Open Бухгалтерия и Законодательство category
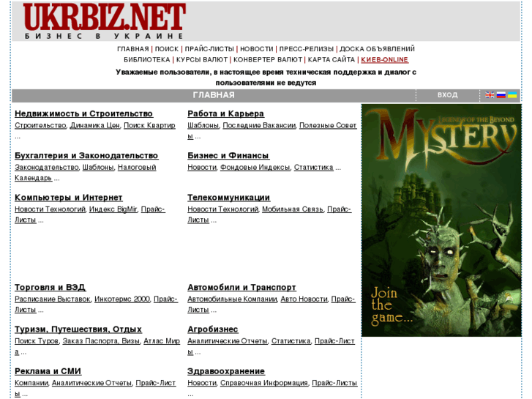The image size is (532, 399). 86,155
